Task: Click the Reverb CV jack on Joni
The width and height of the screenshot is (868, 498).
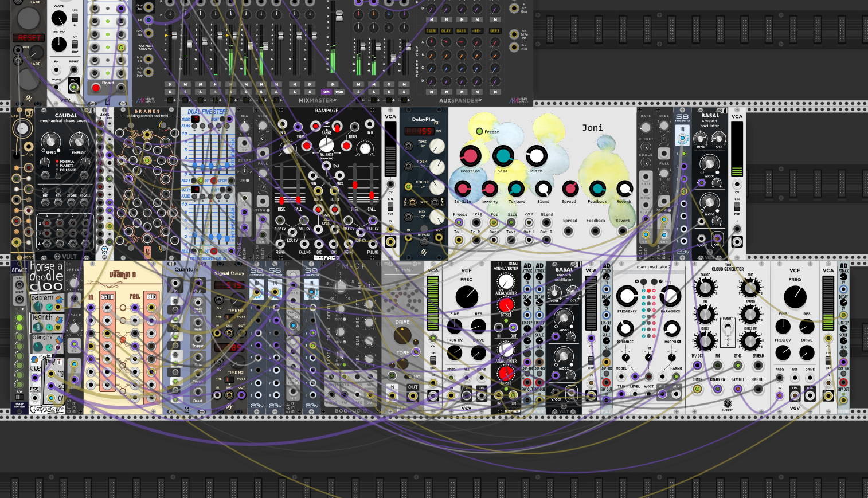Action: (623, 231)
